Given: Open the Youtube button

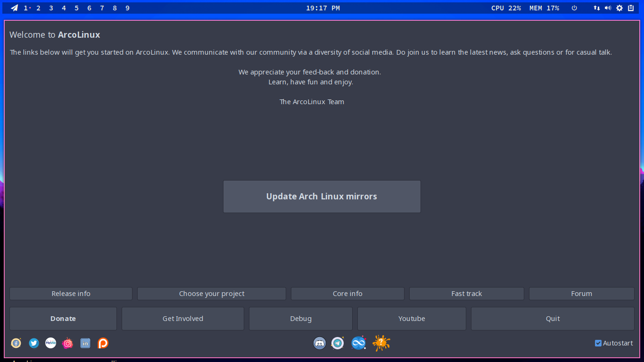Looking at the screenshot, I should point(412,319).
